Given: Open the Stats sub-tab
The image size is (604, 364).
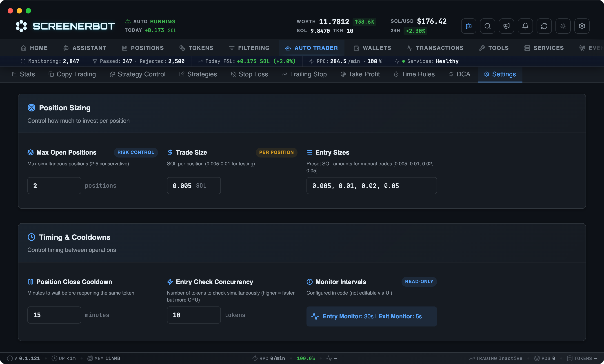Looking at the screenshot, I should (24, 74).
